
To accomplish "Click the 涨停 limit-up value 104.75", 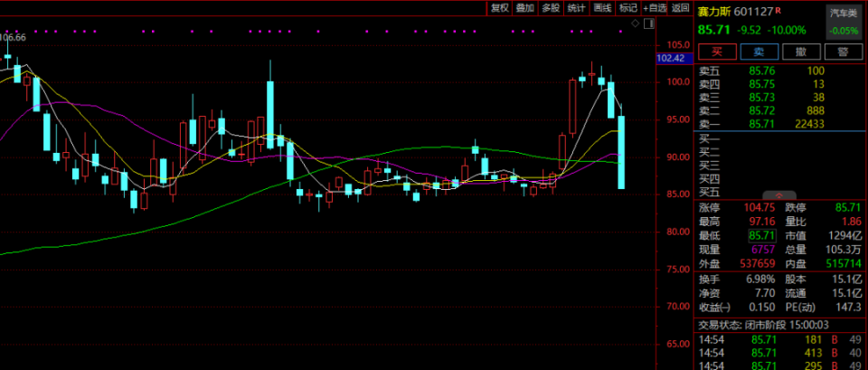I will [x=760, y=208].
